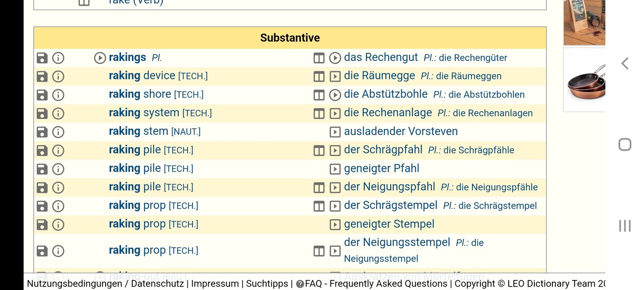Screen dimensions: 644x290
Task: Open info for raking shore entry
Action: click(58, 95)
